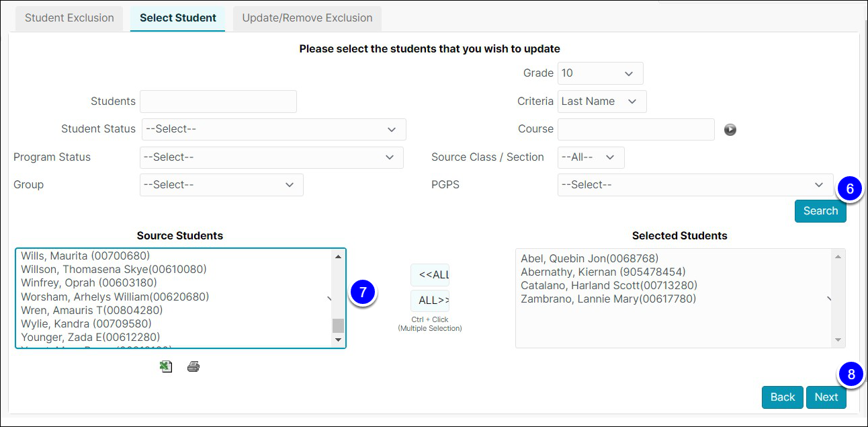Switch to the Select Student tab
The width and height of the screenshot is (868, 427).
[x=178, y=18]
